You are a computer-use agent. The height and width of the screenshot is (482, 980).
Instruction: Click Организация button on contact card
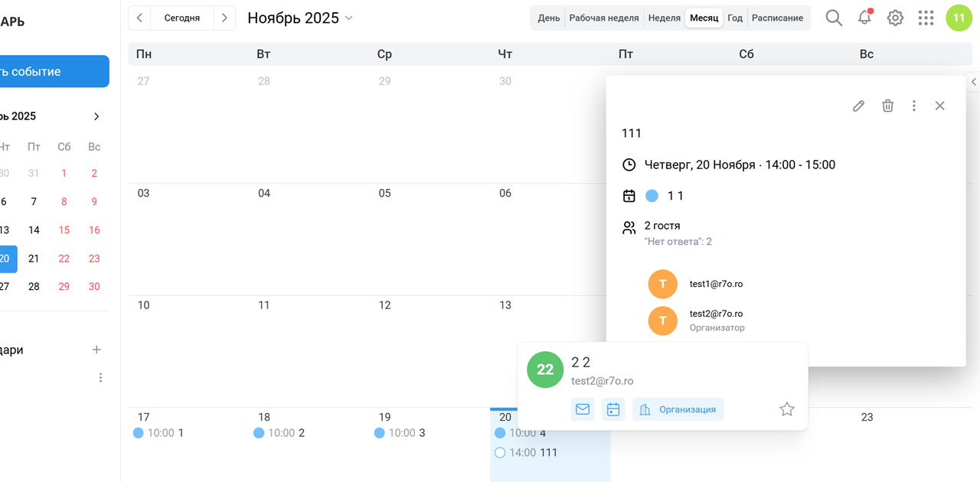(x=678, y=409)
